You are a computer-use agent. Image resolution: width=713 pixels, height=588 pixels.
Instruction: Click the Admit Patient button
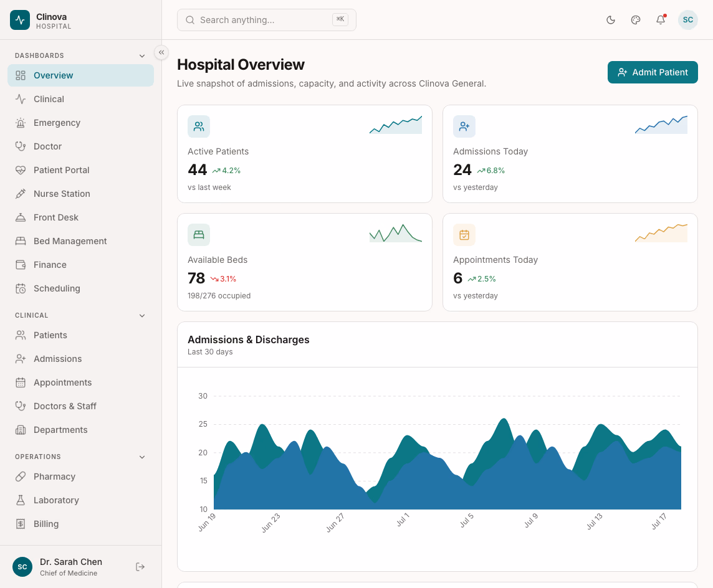(653, 72)
